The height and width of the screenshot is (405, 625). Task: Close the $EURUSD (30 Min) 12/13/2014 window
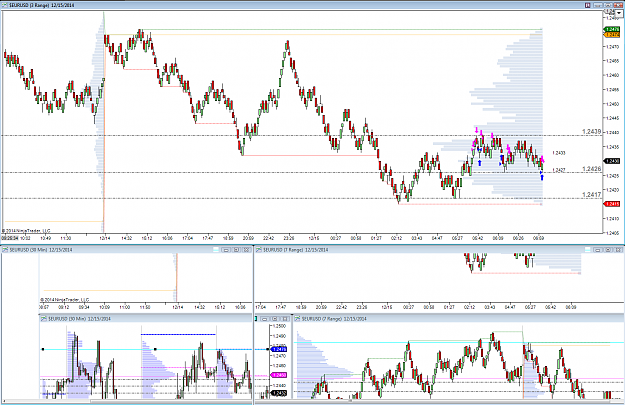point(285,319)
